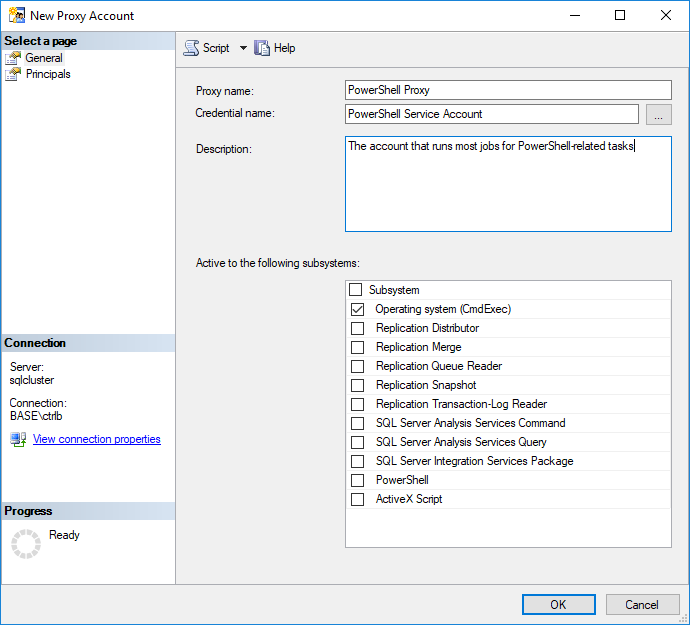
Task: Enable the PowerShell subsystem checkbox
Action: 357,481
